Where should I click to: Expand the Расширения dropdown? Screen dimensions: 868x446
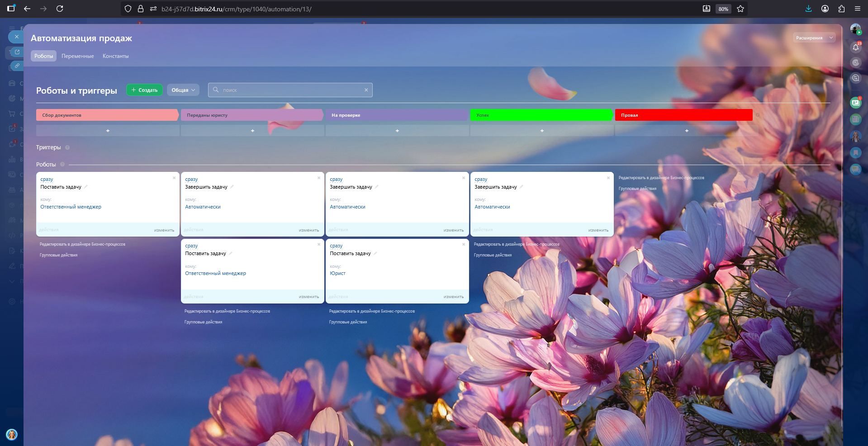[814, 38]
